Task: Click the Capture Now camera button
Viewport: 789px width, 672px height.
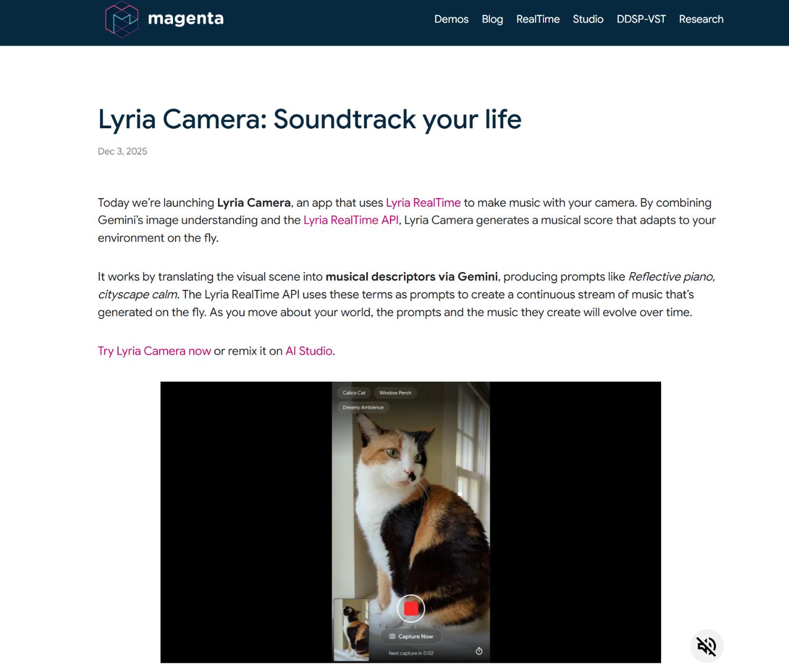Action: [x=411, y=636]
